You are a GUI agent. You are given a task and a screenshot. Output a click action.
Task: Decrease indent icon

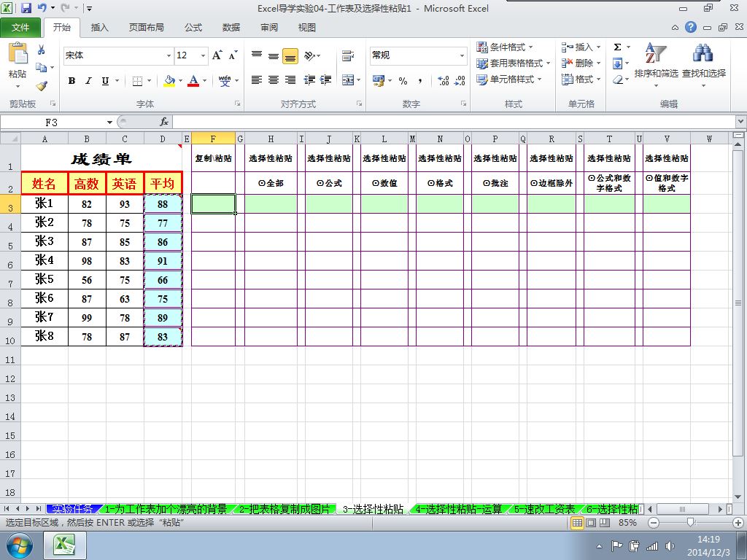tap(309, 80)
